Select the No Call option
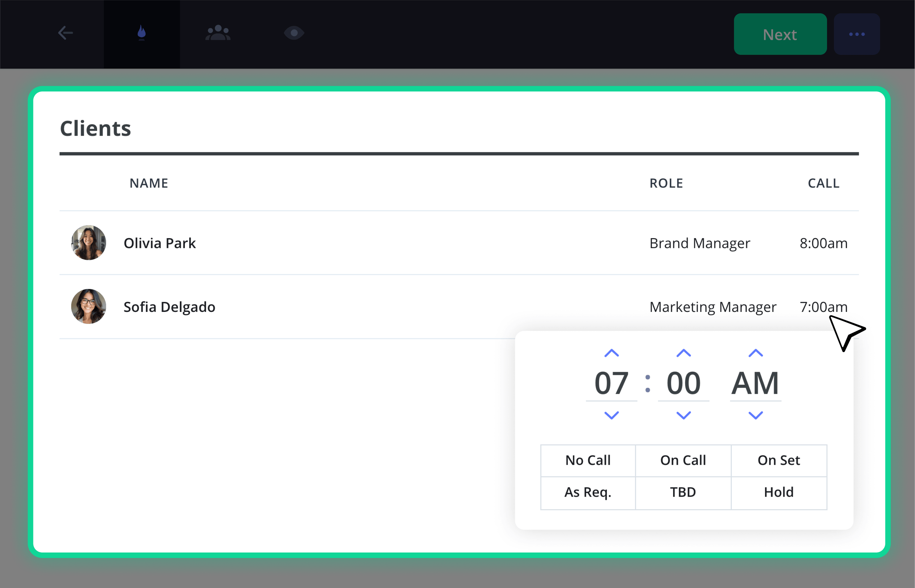 [x=588, y=461]
